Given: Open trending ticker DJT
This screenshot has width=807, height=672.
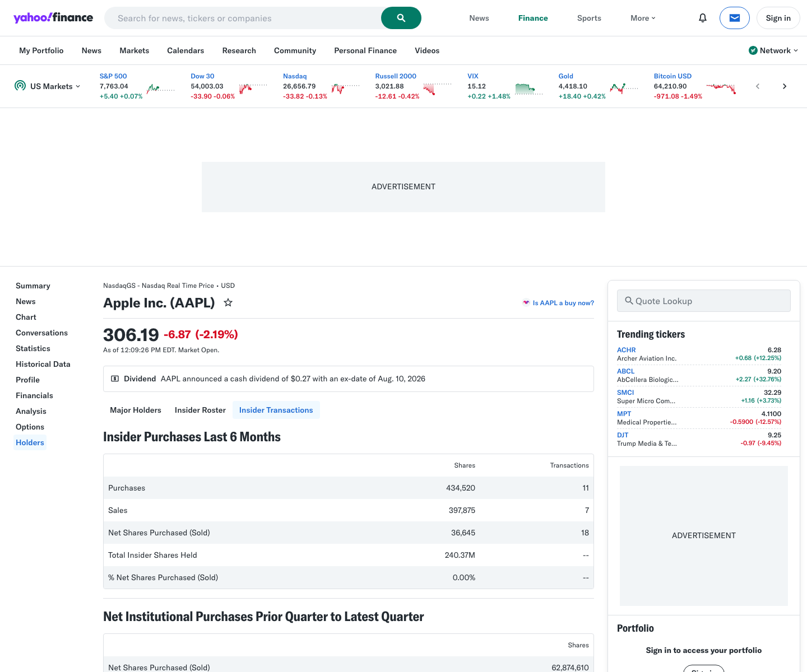Looking at the screenshot, I should click(623, 435).
